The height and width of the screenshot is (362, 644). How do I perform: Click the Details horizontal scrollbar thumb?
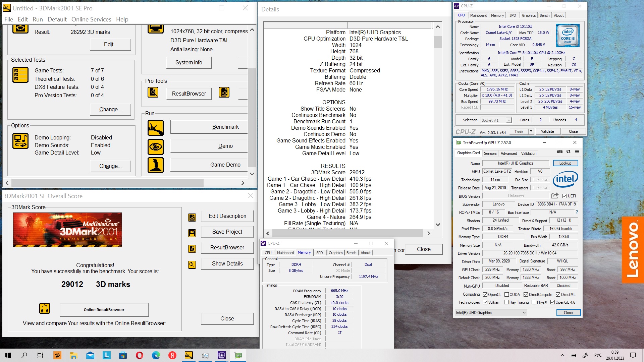click(x=347, y=233)
